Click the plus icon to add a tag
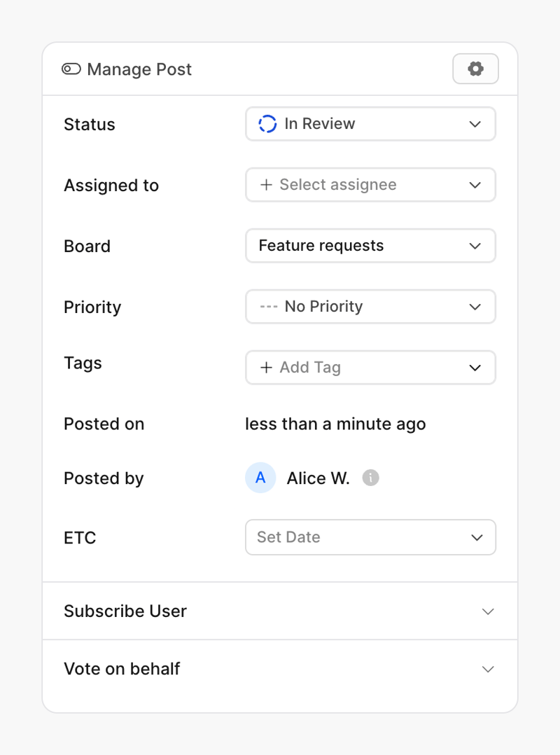Image resolution: width=560 pixels, height=755 pixels. tap(266, 367)
